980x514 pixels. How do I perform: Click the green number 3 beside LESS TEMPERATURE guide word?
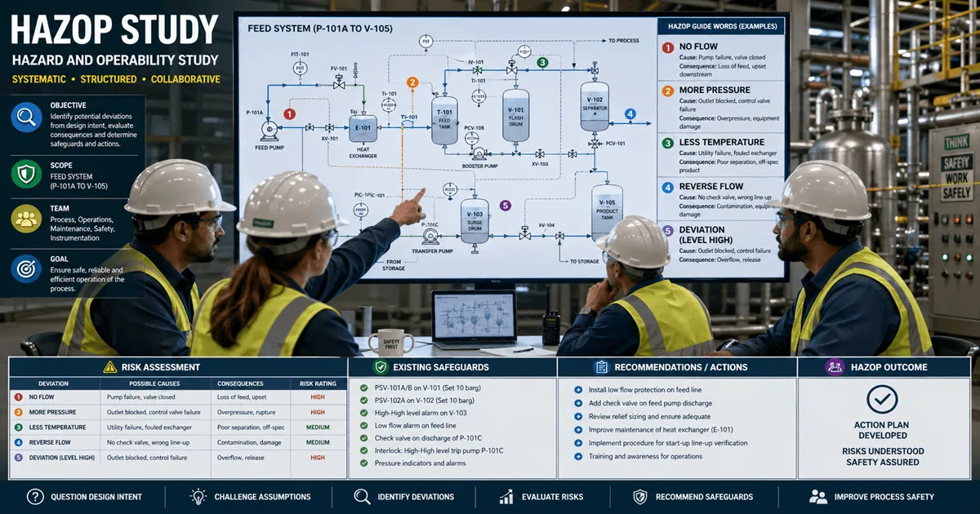point(668,143)
